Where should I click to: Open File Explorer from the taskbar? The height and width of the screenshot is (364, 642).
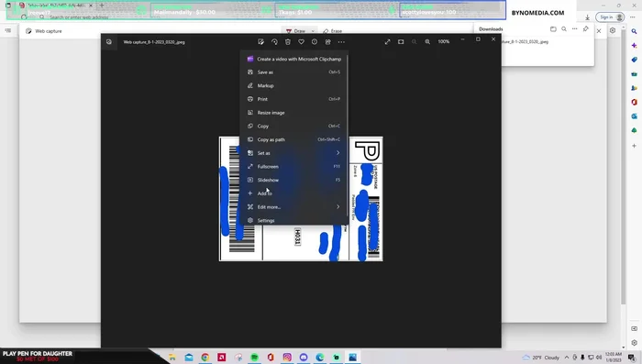pyautogui.click(x=172, y=358)
